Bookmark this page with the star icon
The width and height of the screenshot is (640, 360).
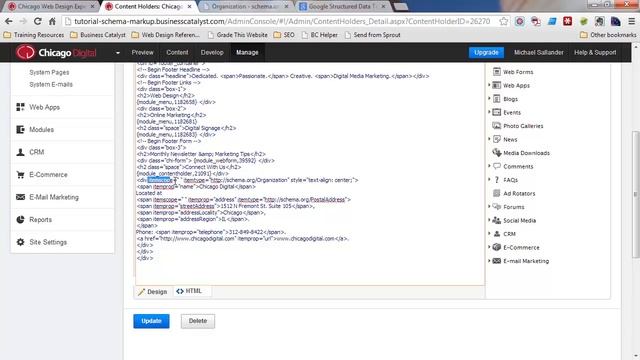tap(504, 21)
